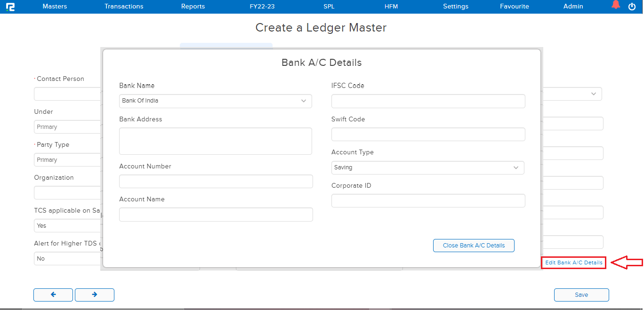
Task: Click Close Bank A/C Details button
Action: [x=474, y=246]
